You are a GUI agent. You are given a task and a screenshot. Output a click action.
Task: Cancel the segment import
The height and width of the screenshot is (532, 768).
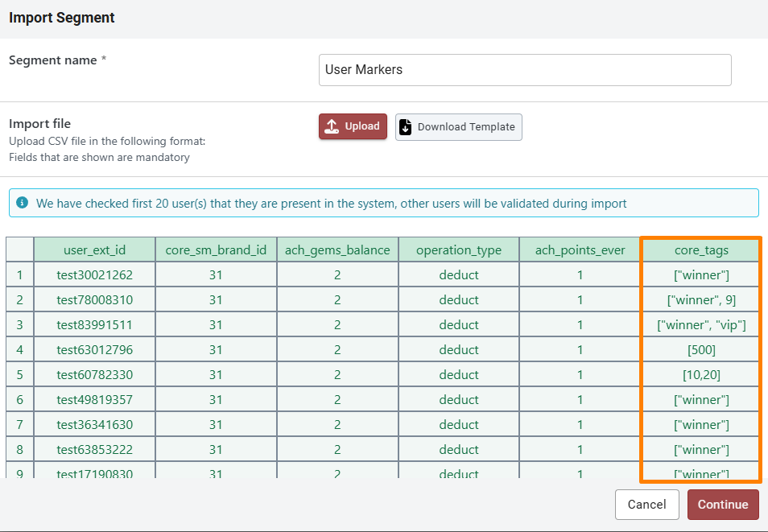click(646, 505)
